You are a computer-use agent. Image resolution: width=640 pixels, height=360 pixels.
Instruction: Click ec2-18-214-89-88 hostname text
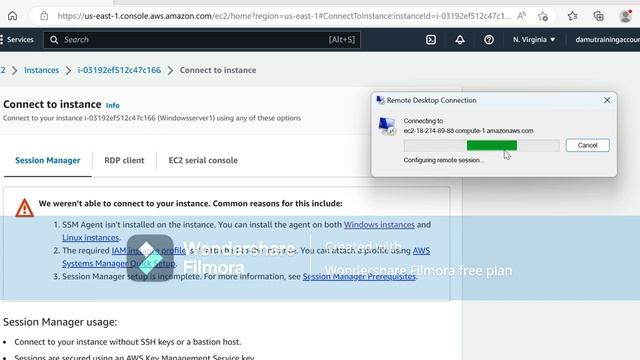point(468,131)
